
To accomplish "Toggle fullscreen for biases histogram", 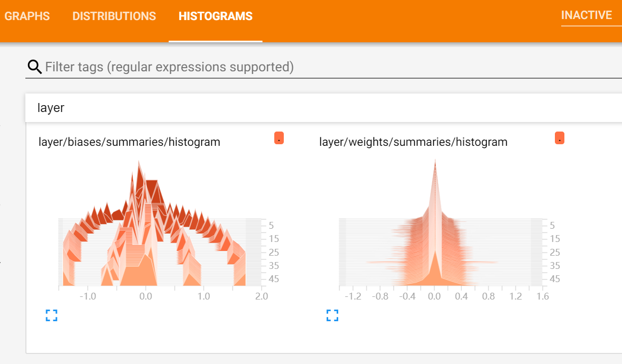I will pyautogui.click(x=52, y=315).
